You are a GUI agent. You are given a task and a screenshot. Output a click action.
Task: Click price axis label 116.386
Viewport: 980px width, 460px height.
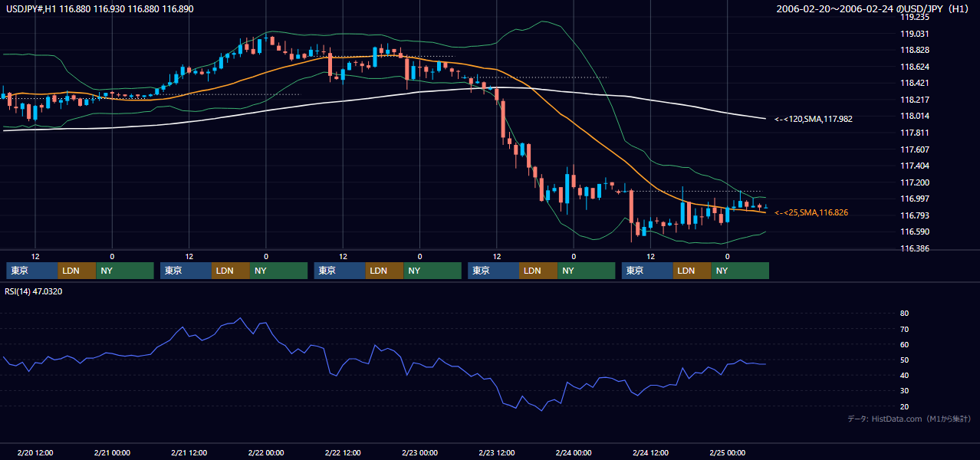tap(915, 248)
